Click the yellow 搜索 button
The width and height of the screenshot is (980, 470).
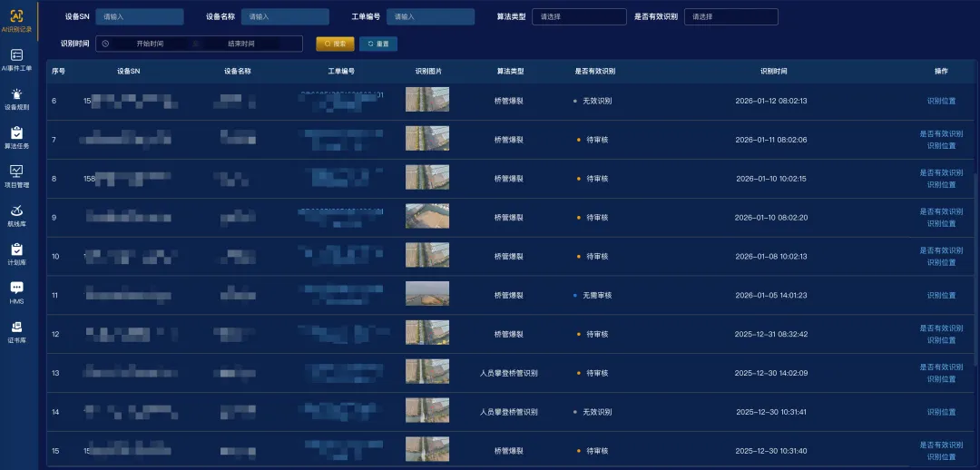click(335, 44)
